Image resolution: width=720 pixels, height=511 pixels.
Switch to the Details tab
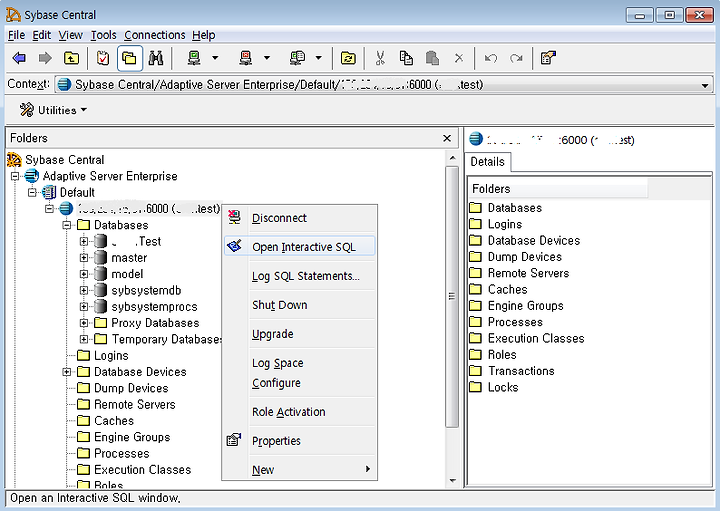click(x=488, y=162)
